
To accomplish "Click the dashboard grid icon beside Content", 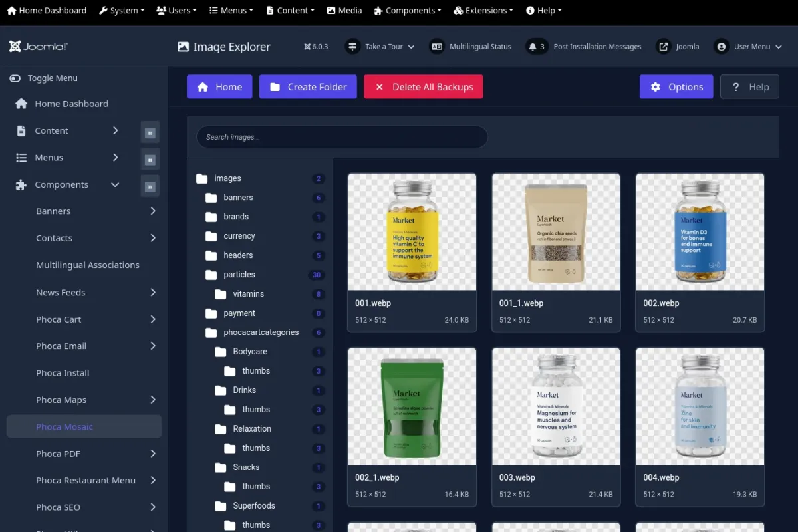I will point(150,132).
